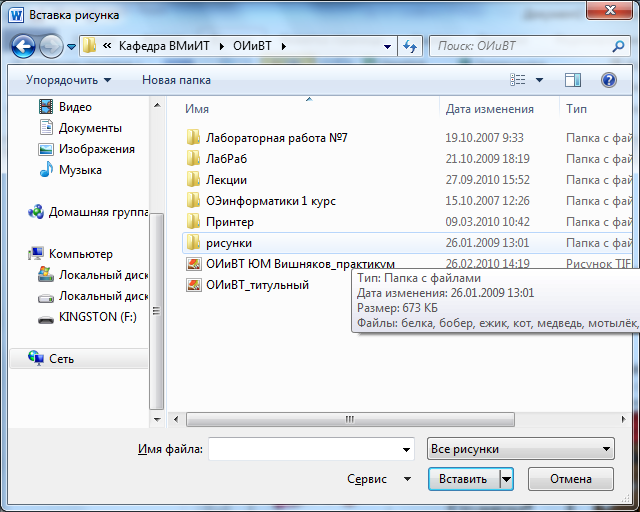Click the Отмена button
This screenshot has height=512, width=640.
pos(571,479)
